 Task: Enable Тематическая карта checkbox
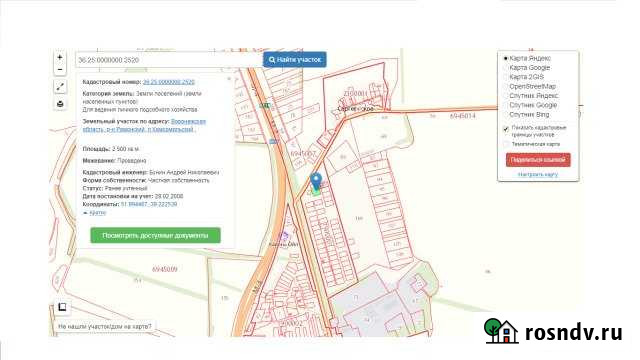tap(506, 144)
